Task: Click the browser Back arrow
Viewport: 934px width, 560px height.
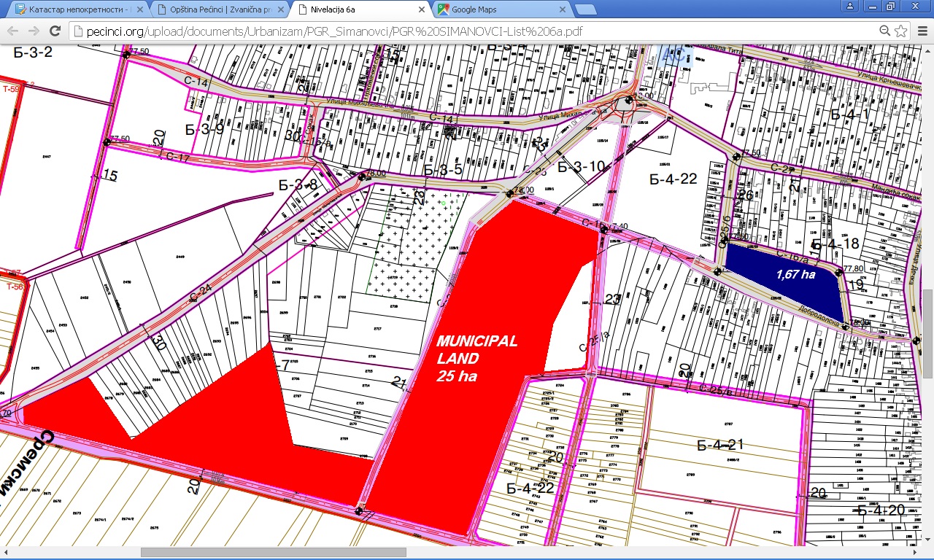Action: tap(12, 31)
